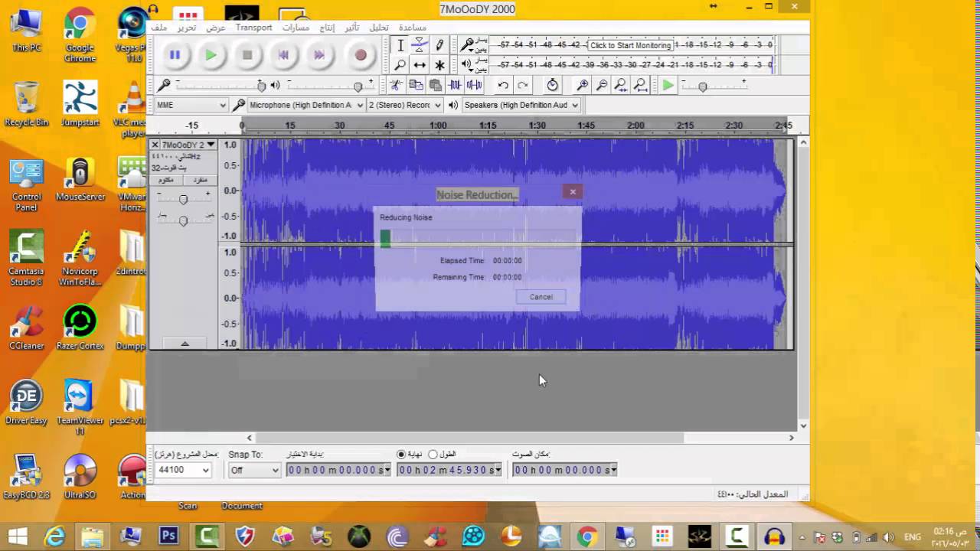The image size is (980, 551).
Task: Click the Zoom In icon
Action: coord(583,86)
